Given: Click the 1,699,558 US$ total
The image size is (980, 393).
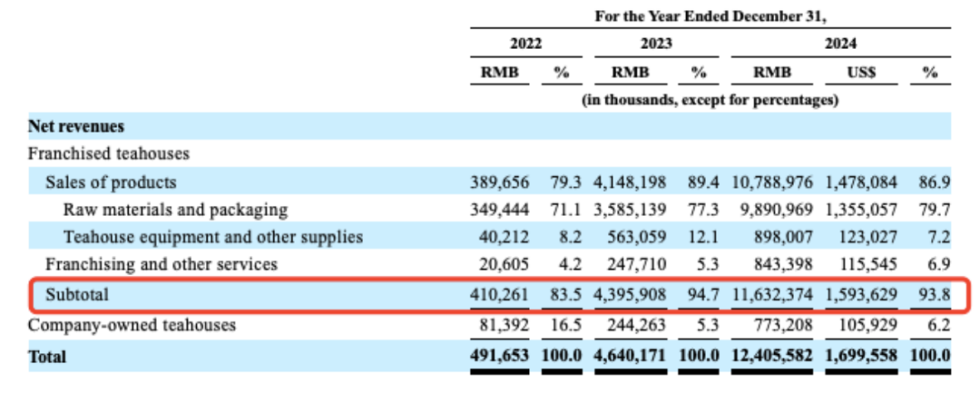Looking at the screenshot, I should click(x=861, y=356).
